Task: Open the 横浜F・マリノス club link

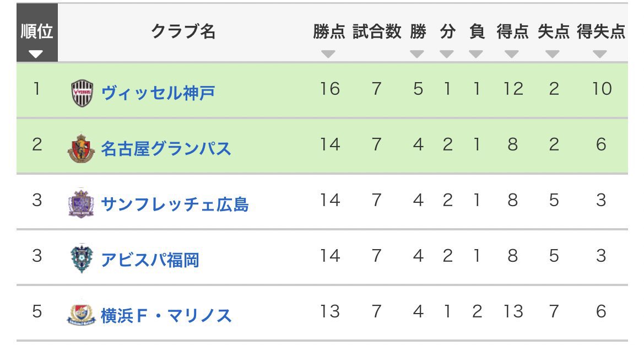Action: tap(166, 315)
